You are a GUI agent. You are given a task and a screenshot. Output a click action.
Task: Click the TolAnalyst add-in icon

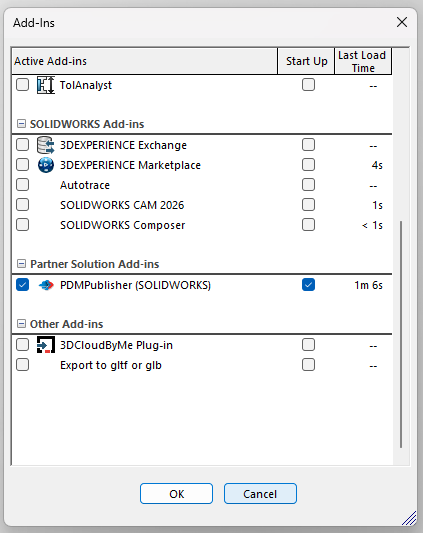[46, 85]
